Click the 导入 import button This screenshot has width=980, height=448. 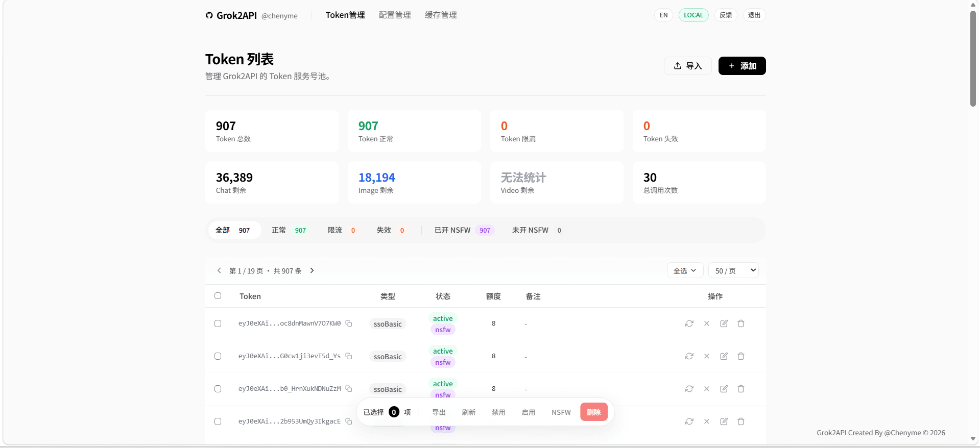(687, 66)
